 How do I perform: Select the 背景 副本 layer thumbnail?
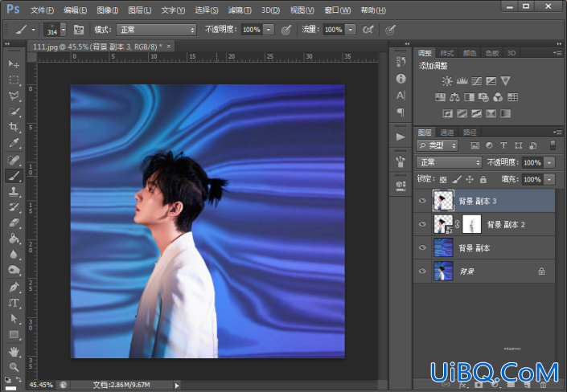point(443,248)
